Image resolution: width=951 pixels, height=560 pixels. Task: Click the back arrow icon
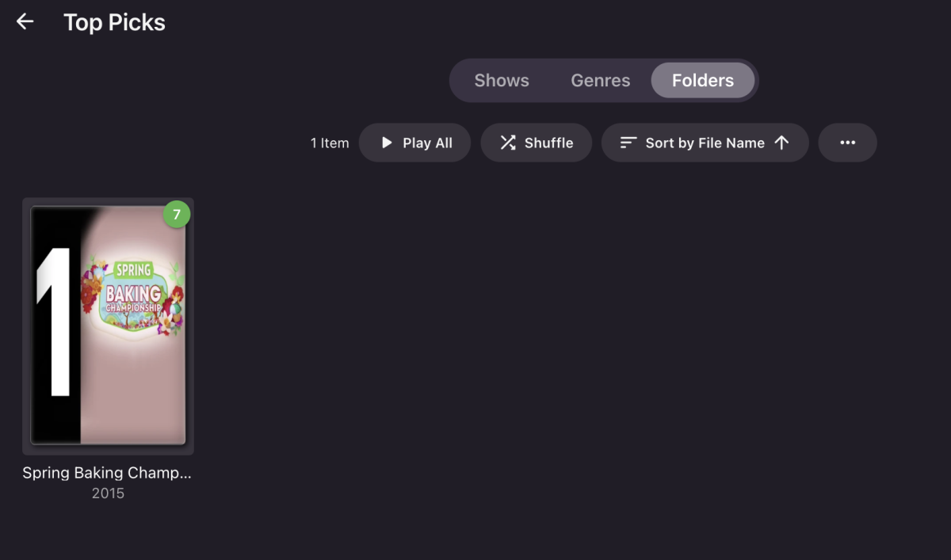(x=25, y=21)
